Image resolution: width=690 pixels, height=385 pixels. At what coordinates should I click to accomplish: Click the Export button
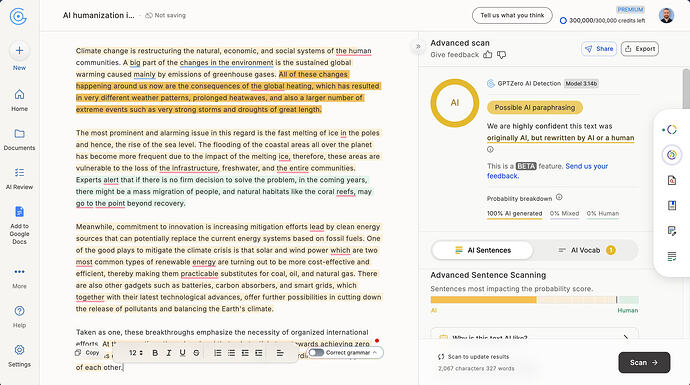click(x=640, y=49)
